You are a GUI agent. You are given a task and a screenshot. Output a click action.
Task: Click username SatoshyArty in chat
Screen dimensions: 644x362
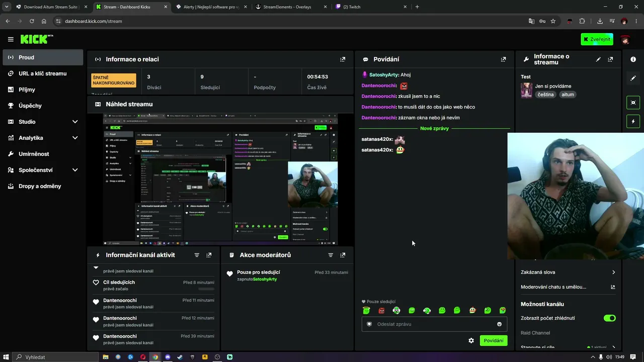click(x=384, y=75)
